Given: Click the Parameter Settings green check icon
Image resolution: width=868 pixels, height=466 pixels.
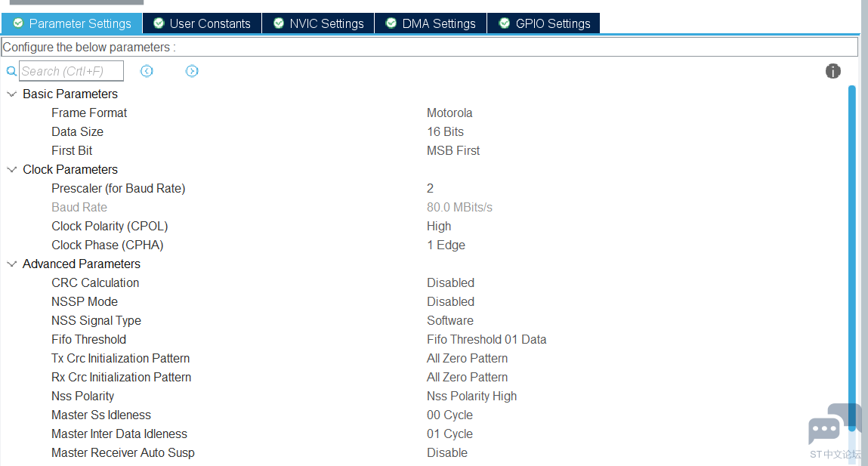Looking at the screenshot, I should [18, 23].
